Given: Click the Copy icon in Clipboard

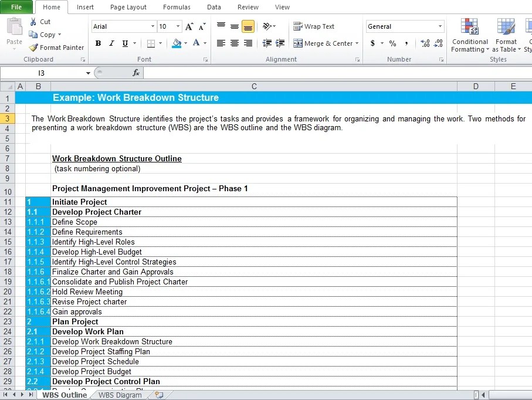Looking at the screenshot, I should click(33, 35).
